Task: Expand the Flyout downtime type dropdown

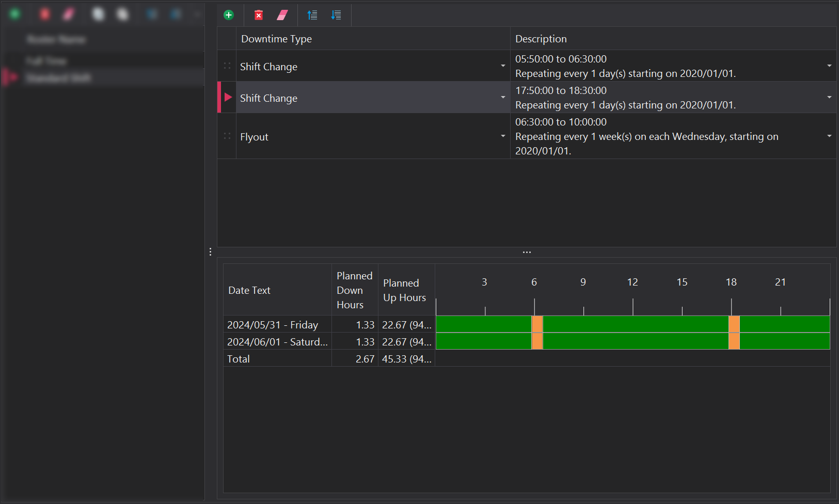Action: [503, 136]
